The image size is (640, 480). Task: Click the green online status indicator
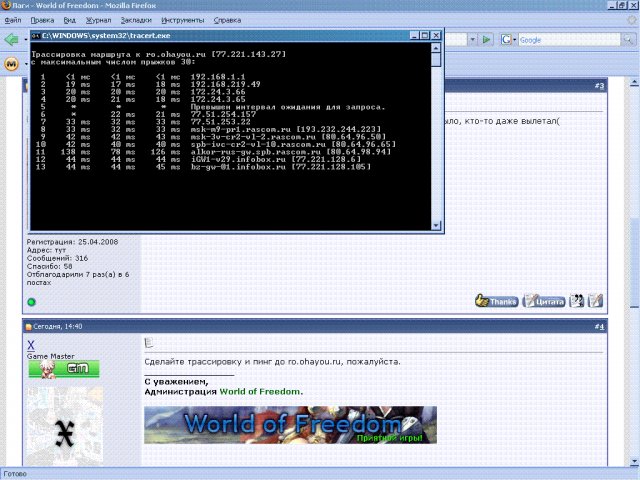pos(31,302)
